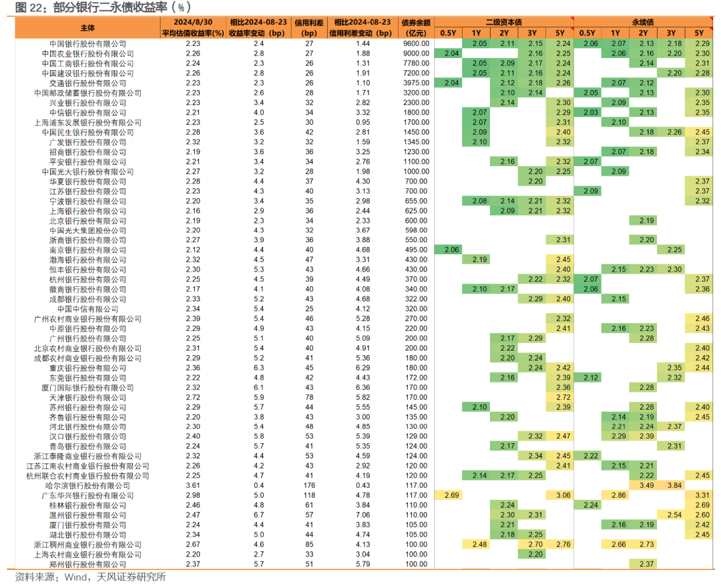This screenshot has height=588, width=721.
Task: Click the 0.5Y header under 二级资本债
Action: 448,33
